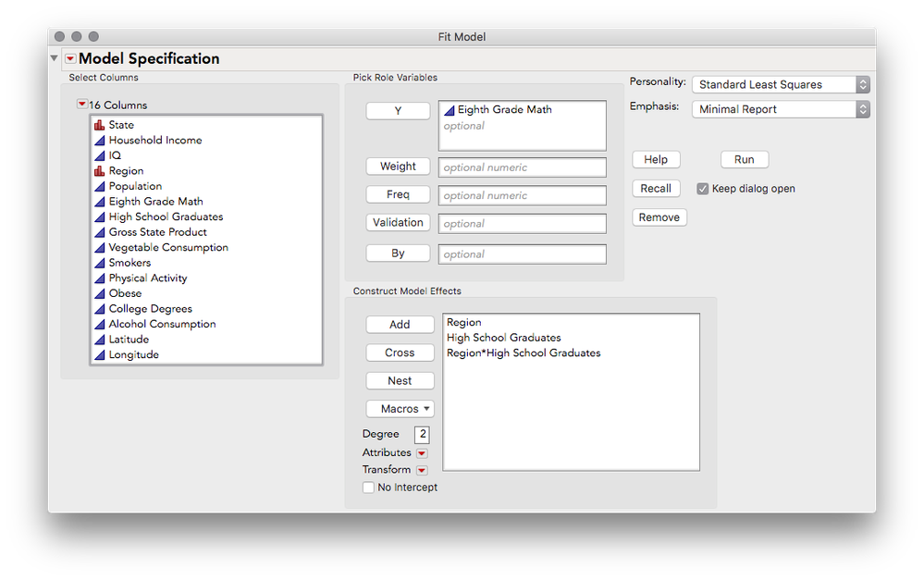Click the Vegetable Consumption continuous icon
The width and height of the screenshot is (924, 581).
pyautogui.click(x=100, y=248)
